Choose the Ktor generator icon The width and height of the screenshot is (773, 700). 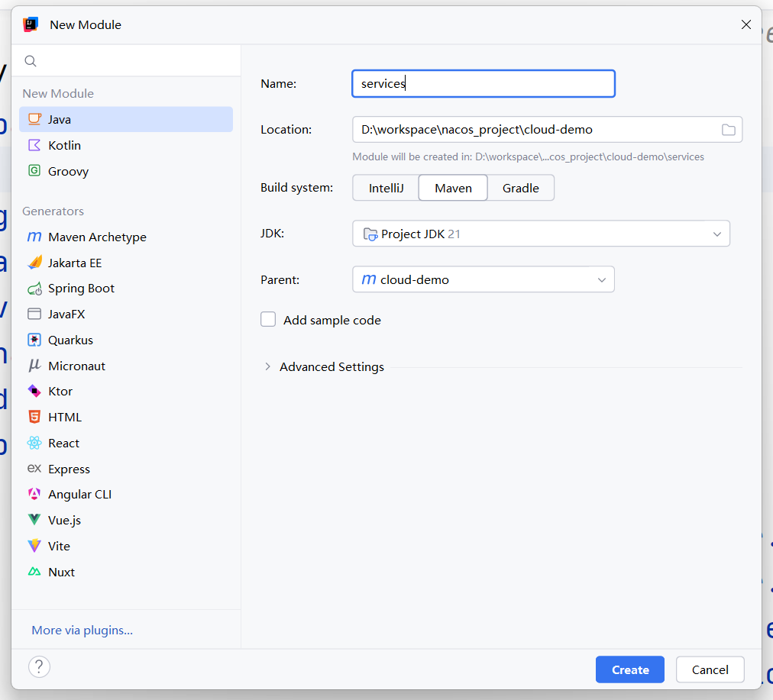(x=34, y=391)
